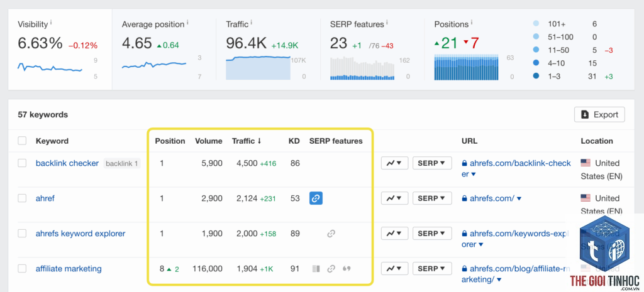Viewport: 644px width, 292px height.
Task: Click the sitelinks icon in affiliate marketing row
Action: pos(331,269)
